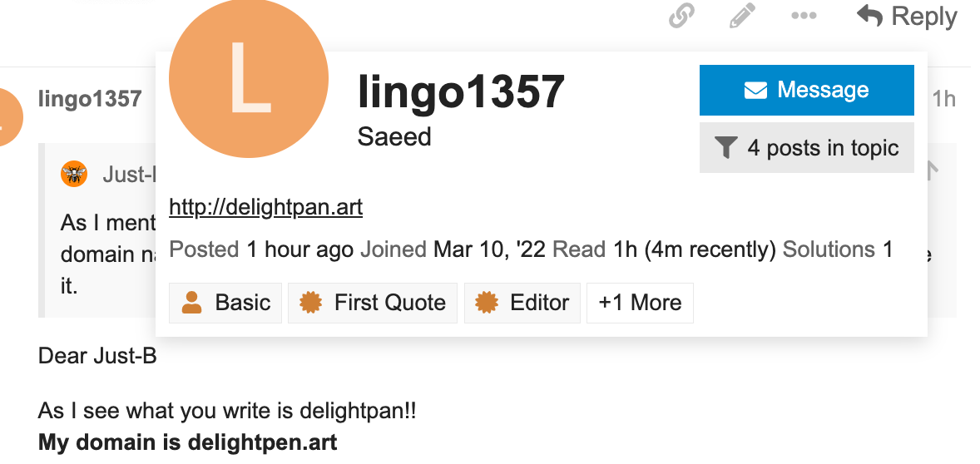Open lingo1357 large avatar

249,78
